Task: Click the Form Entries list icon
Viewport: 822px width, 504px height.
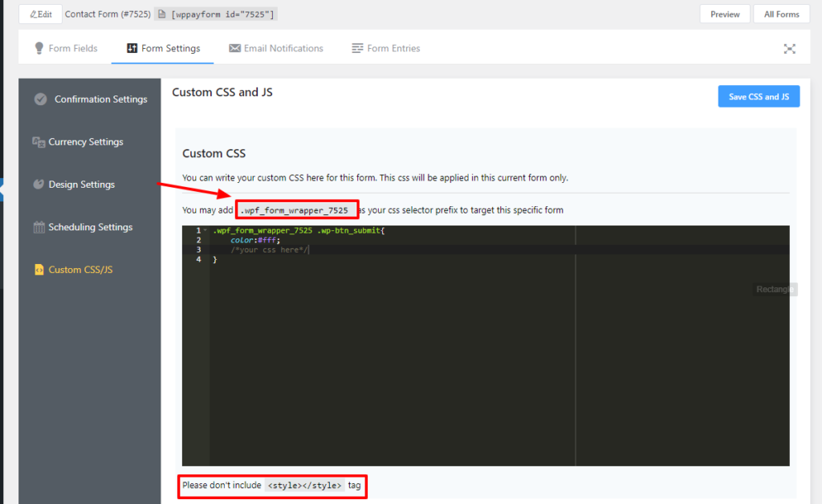Action: 356,48
